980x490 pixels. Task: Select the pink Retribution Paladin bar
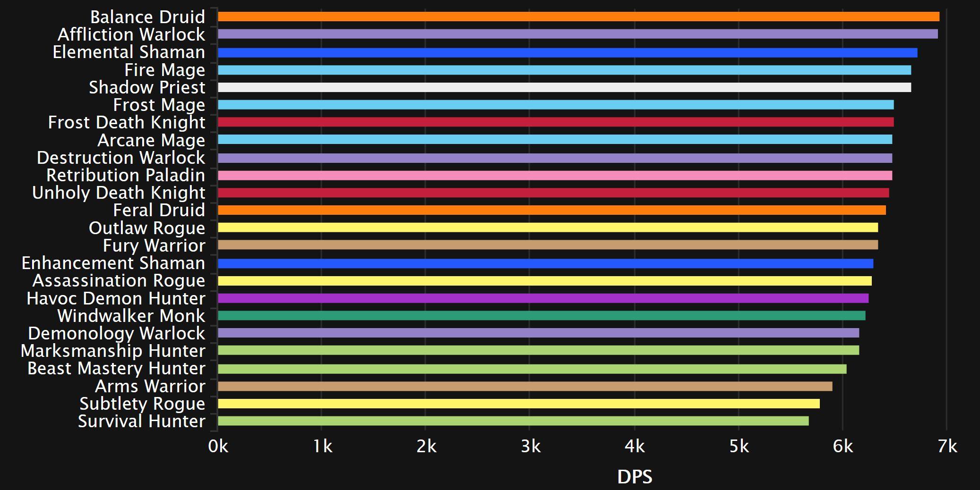(x=555, y=176)
